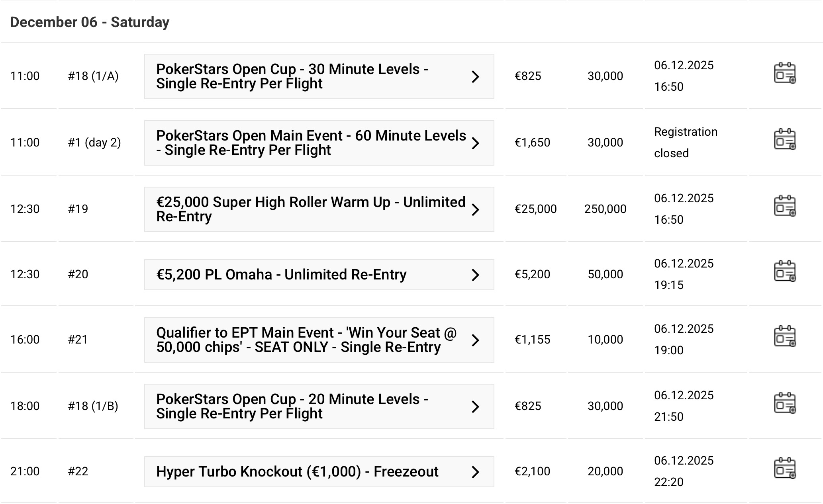Expand chevron on Hyper Turbo Knockout row
The width and height of the screenshot is (823, 504).
(475, 472)
